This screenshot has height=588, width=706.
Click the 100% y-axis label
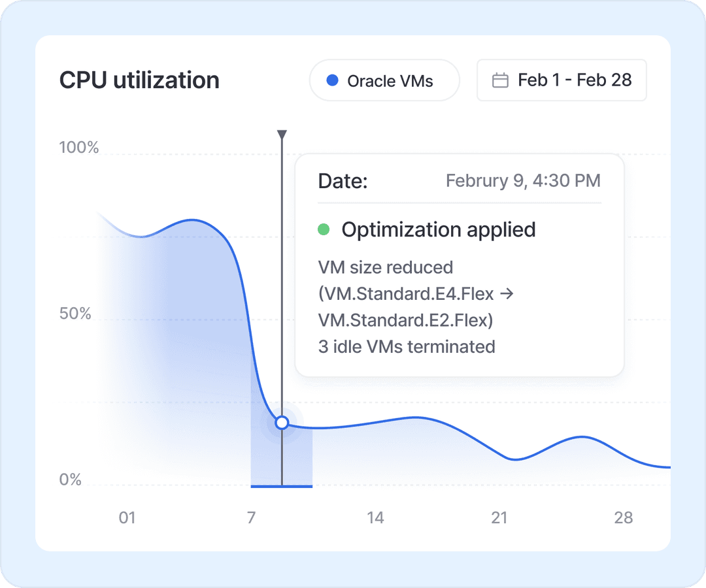coord(79,148)
